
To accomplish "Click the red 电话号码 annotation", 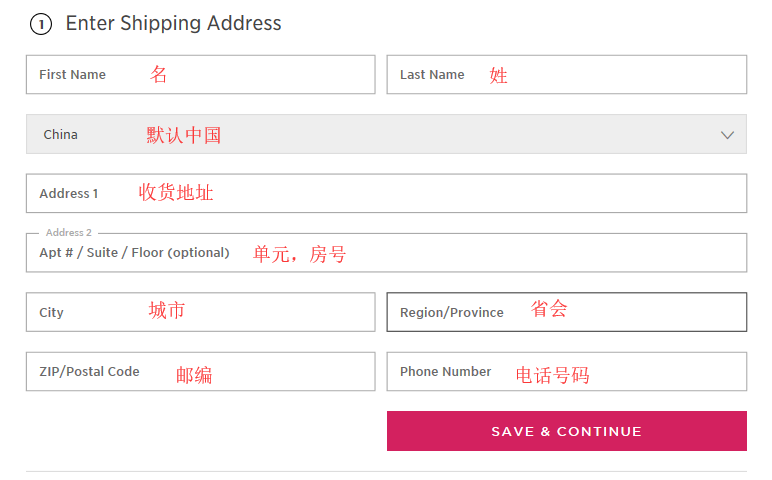I will pos(552,376).
